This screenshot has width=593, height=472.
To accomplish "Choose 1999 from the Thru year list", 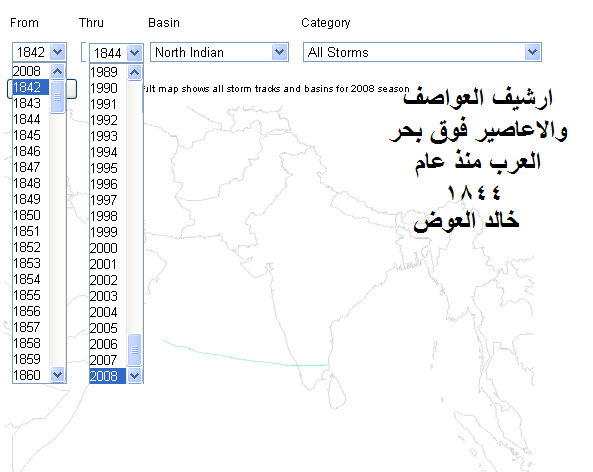I will pyautogui.click(x=107, y=232).
